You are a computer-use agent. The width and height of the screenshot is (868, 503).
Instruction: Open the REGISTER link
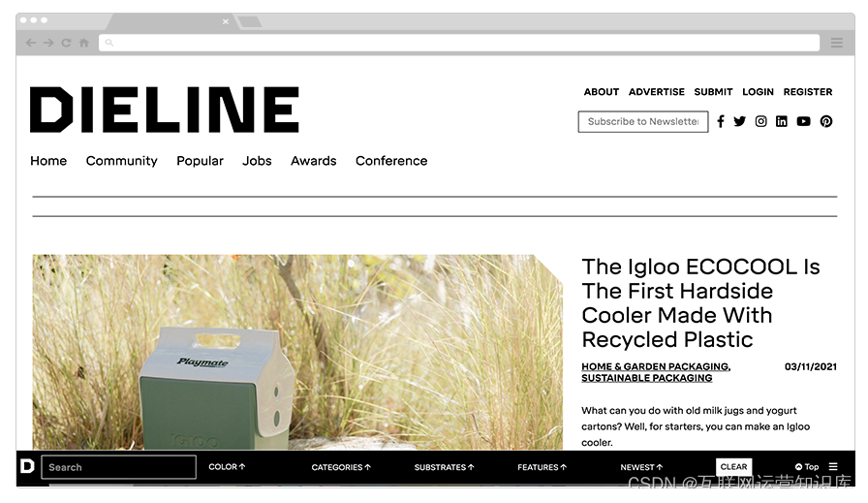[x=808, y=92]
